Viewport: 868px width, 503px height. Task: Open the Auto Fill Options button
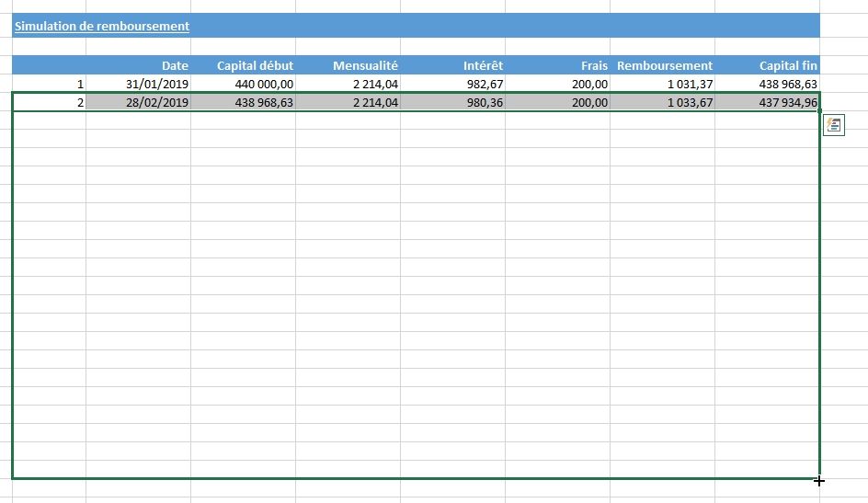click(834, 125)
